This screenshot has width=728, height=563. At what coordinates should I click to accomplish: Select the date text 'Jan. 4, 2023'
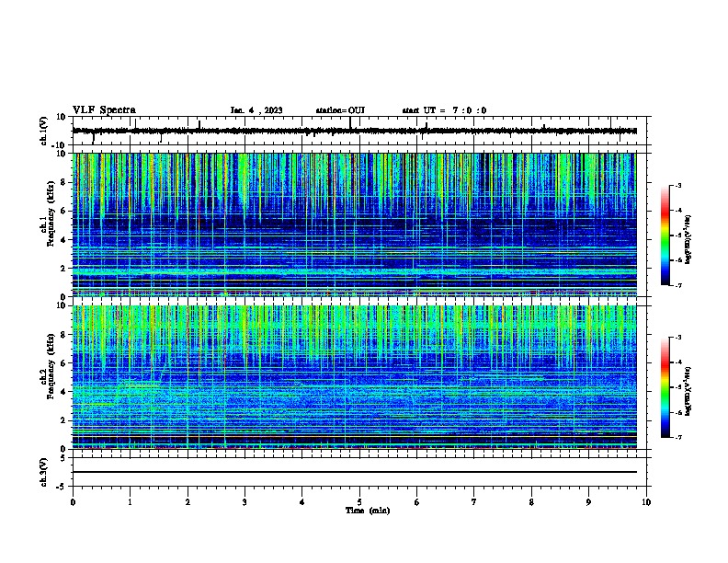click(x=256, y=110)
